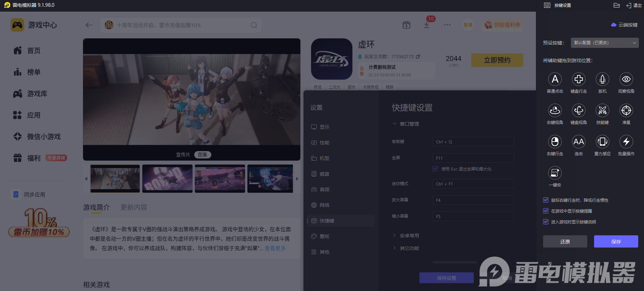The width and height of the screenshot is (644, 291).
Task: Open the 性能 settings tab
Action: click(x=324, y=143)
